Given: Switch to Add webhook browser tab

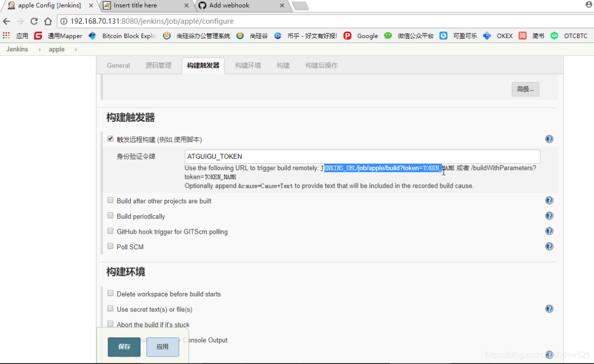Looking at the screenshot, I should 242,6.
